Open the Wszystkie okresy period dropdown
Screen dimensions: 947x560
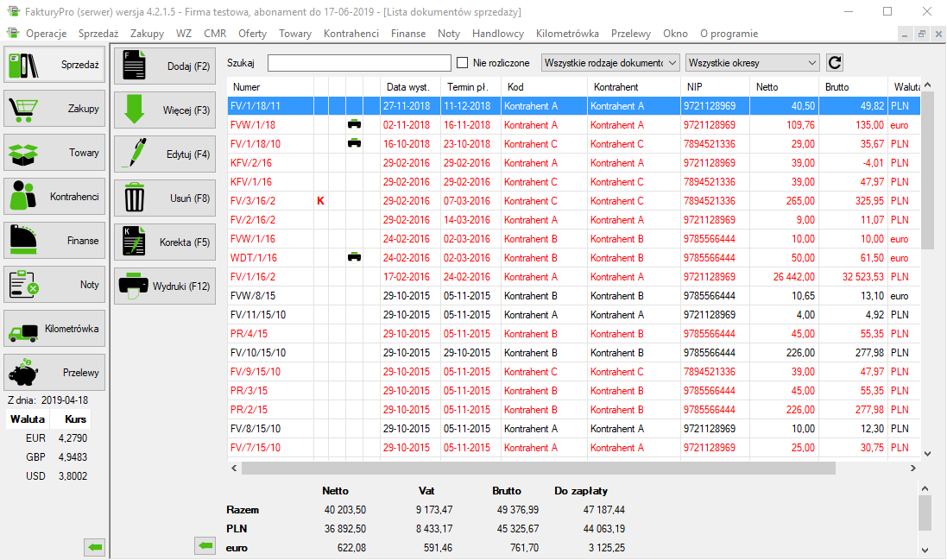tap(752, 63)
